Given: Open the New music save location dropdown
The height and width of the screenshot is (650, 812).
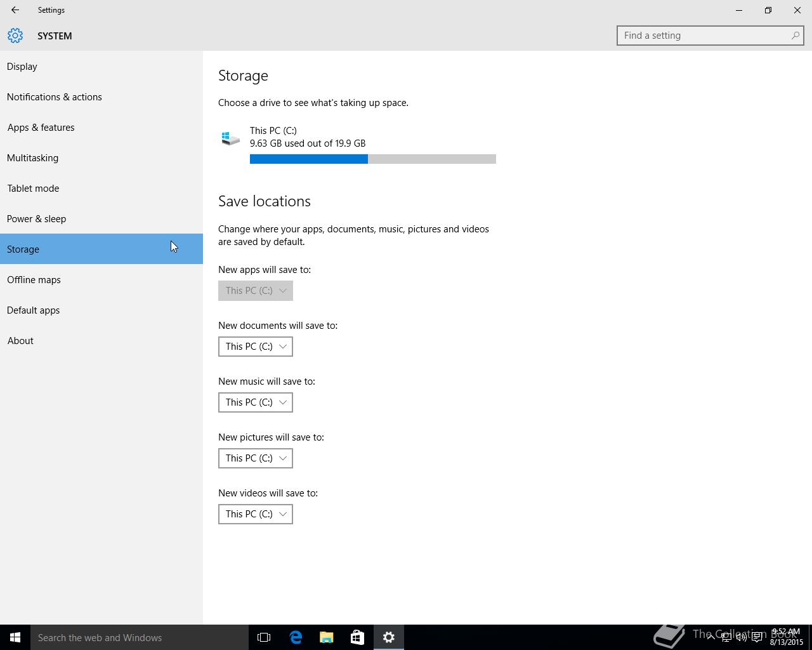Looking at the screenshot, I should tap(256, 402).
